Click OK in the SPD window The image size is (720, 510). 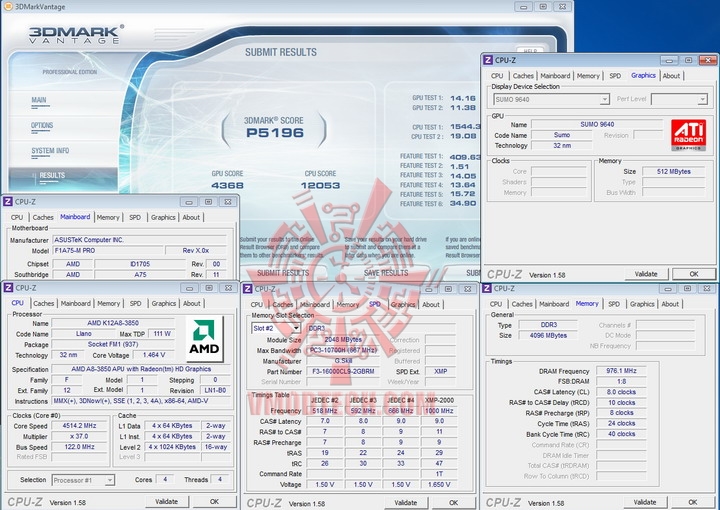453,503
